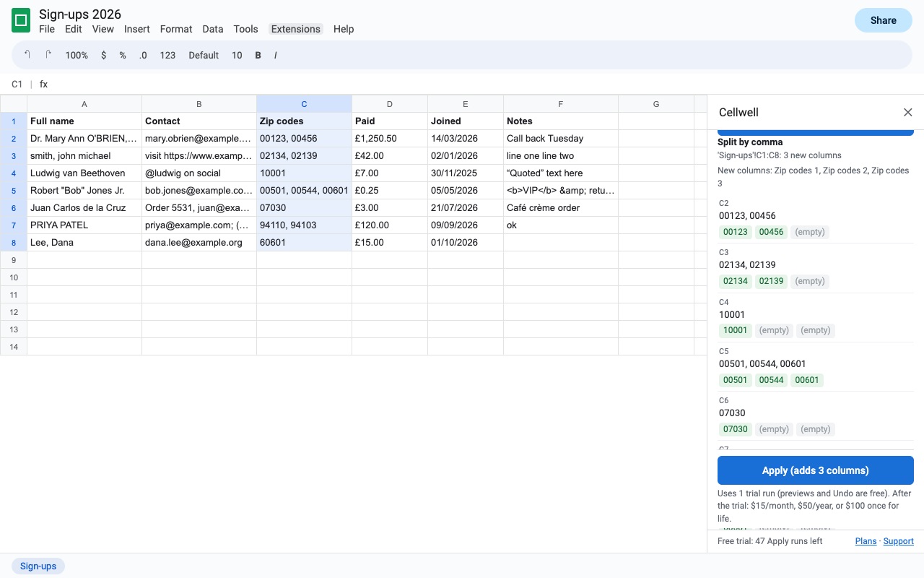Open the 123 number format menu
This screenshot has height=578, width=924.
(167, 55)
